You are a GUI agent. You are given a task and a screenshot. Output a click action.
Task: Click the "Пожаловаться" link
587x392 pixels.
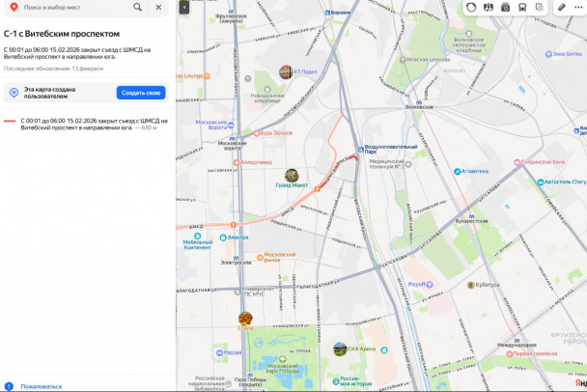(x=41, y=385)
